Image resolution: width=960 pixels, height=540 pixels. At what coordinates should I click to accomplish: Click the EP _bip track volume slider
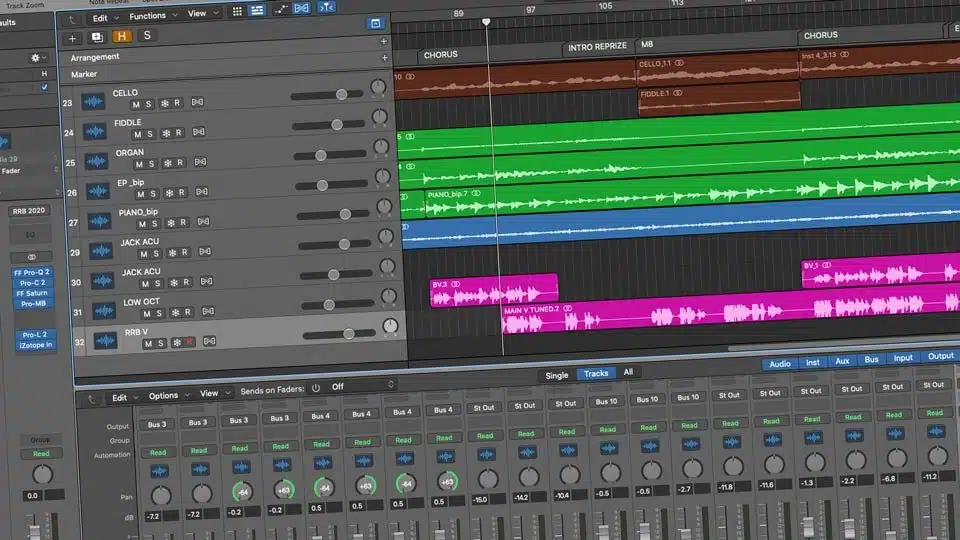click(324, 184)
